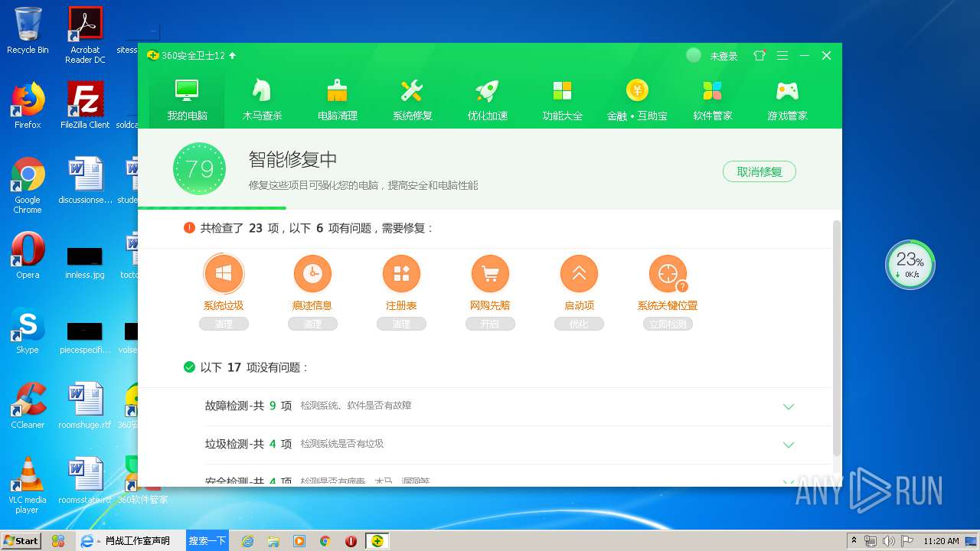Click the window's vertical scrollbar
This screenshot has height=551, width=980.
pos(837,337)
